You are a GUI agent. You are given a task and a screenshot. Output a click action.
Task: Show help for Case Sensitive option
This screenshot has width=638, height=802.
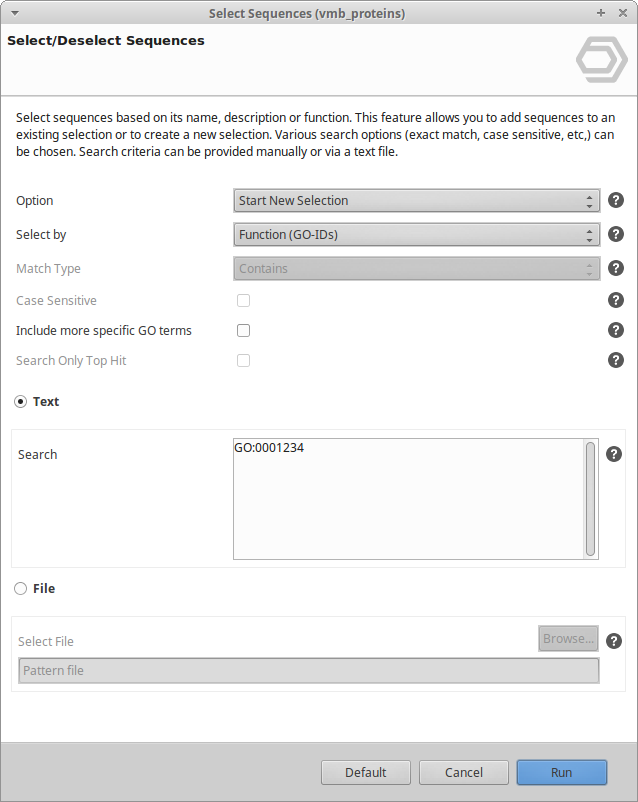tap(616, 300)
